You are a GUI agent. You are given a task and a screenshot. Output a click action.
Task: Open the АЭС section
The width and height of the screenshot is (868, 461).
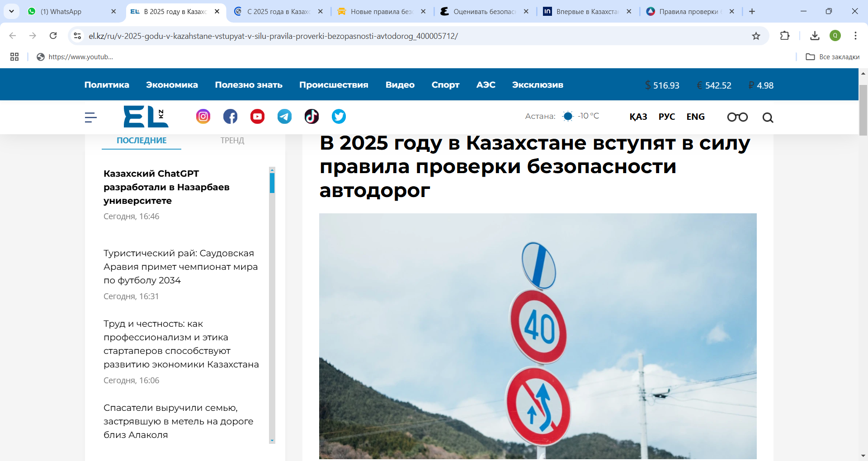click(486, 85)
